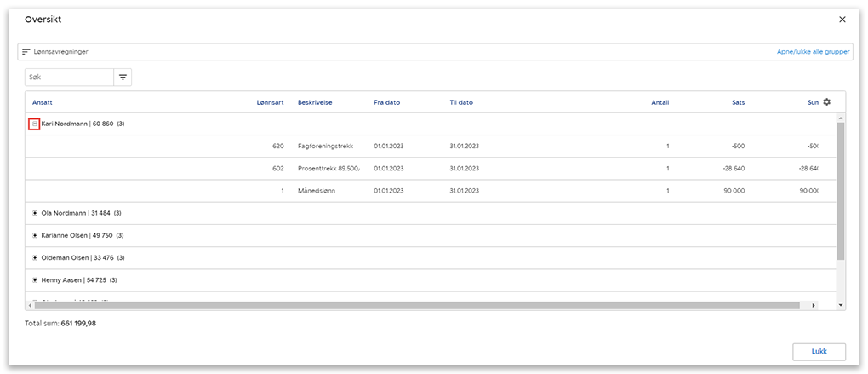The image size is (868, 374).
Task: Sort by the Fra dato column header
Action: 386,102
